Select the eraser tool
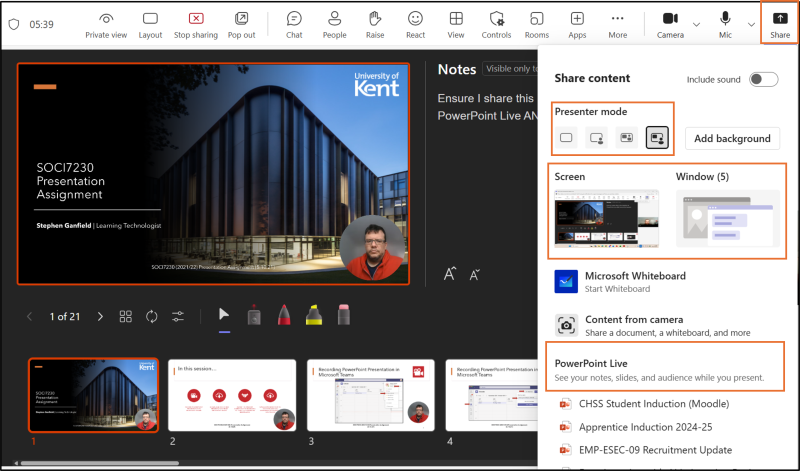This screenshot has height=471, width=800. 344,315
